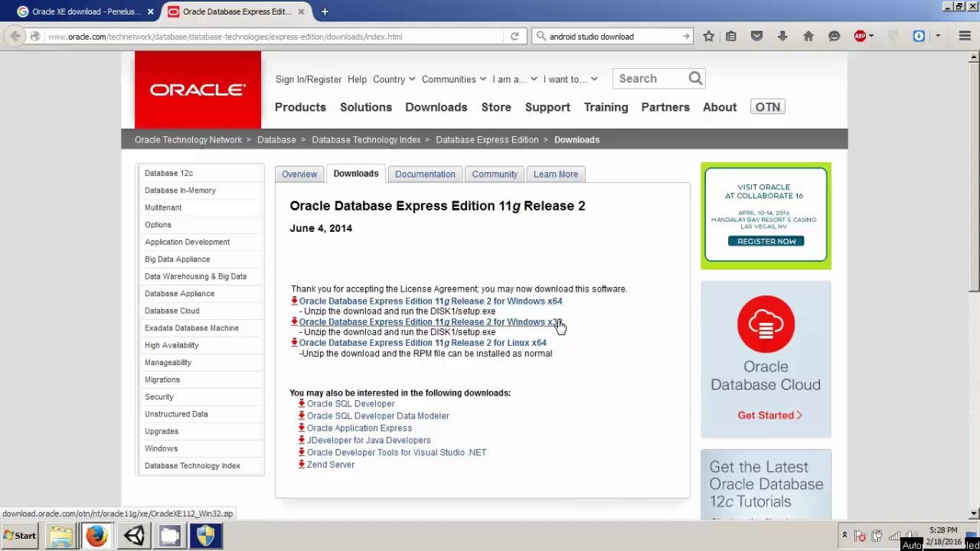
Task: Download XE 11g Release 2 for Windows x64
Action: point(430,301)
